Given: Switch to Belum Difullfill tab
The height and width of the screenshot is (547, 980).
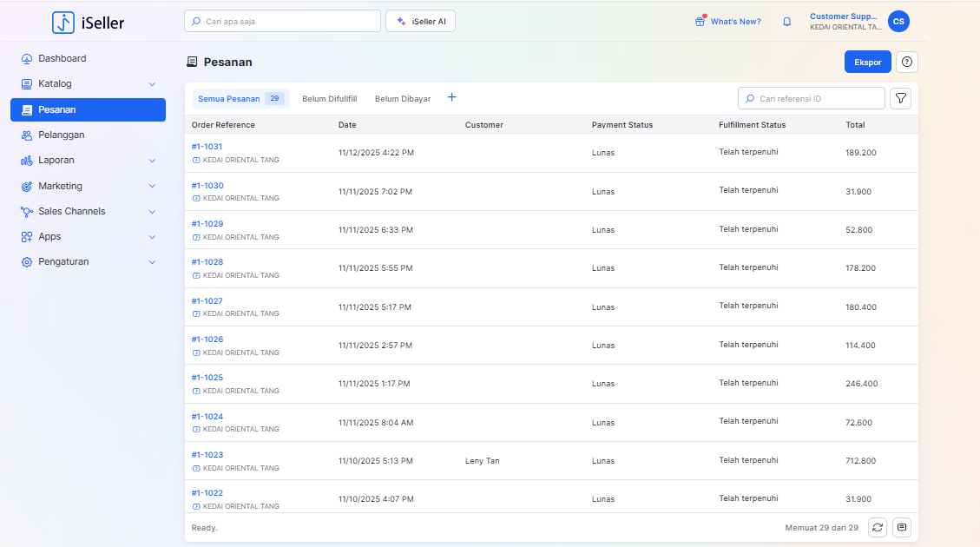Looking at the screenshot, I should 329,99.
